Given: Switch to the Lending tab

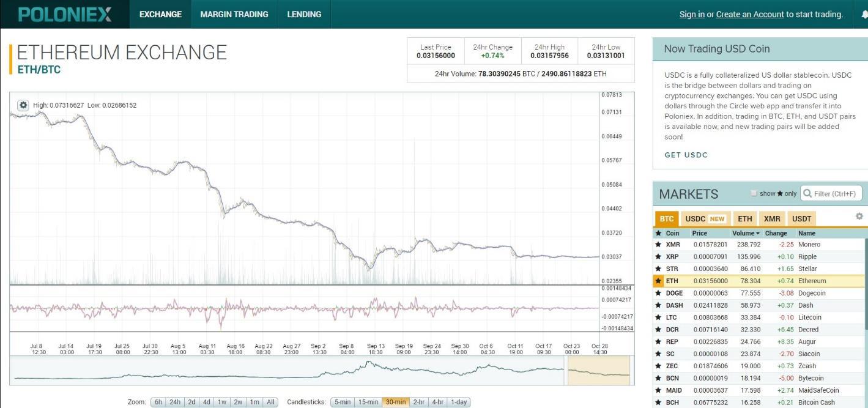Looking at the screenshot, I should click(304, 14).
